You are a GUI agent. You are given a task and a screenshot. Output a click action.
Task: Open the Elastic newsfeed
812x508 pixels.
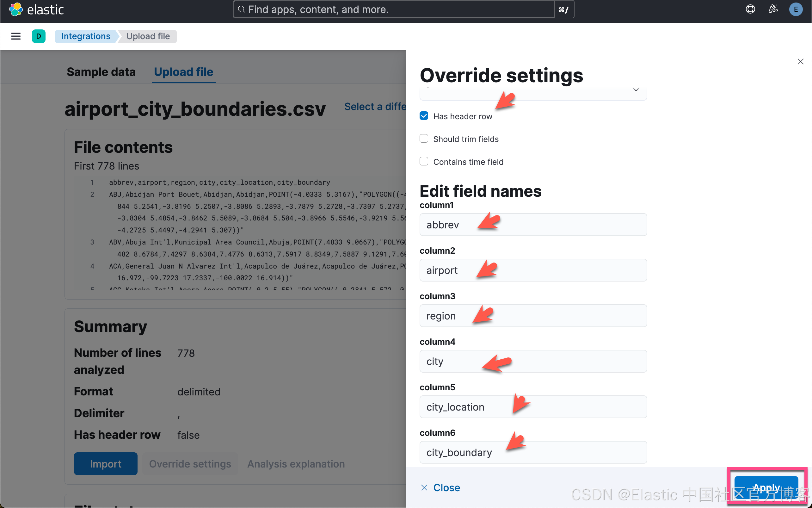click(x=773, y=9)
